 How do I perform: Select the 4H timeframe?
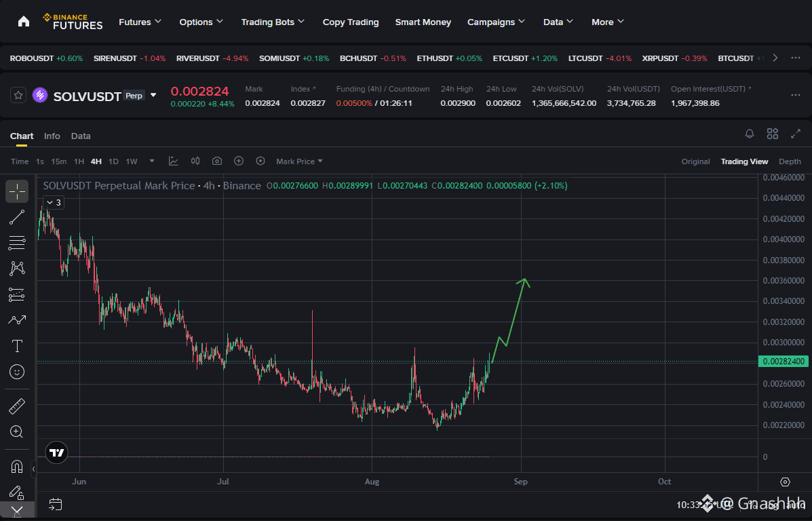(96, 161)
